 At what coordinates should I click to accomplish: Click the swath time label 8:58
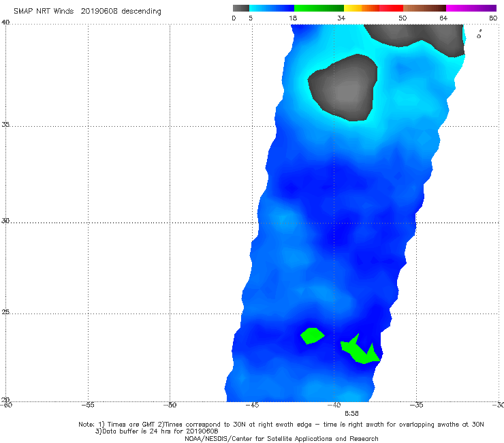[351, 414]
